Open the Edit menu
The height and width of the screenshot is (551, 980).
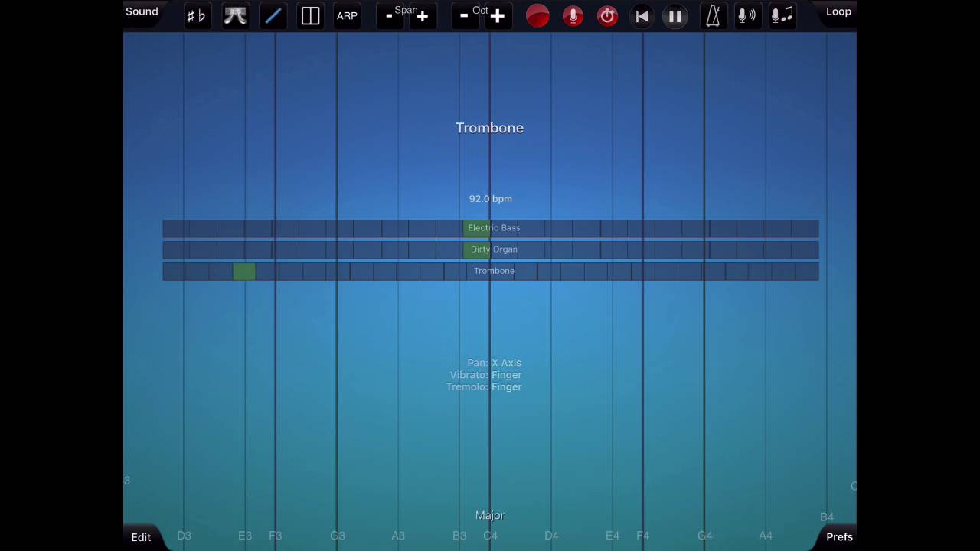(x=141, y=537)
